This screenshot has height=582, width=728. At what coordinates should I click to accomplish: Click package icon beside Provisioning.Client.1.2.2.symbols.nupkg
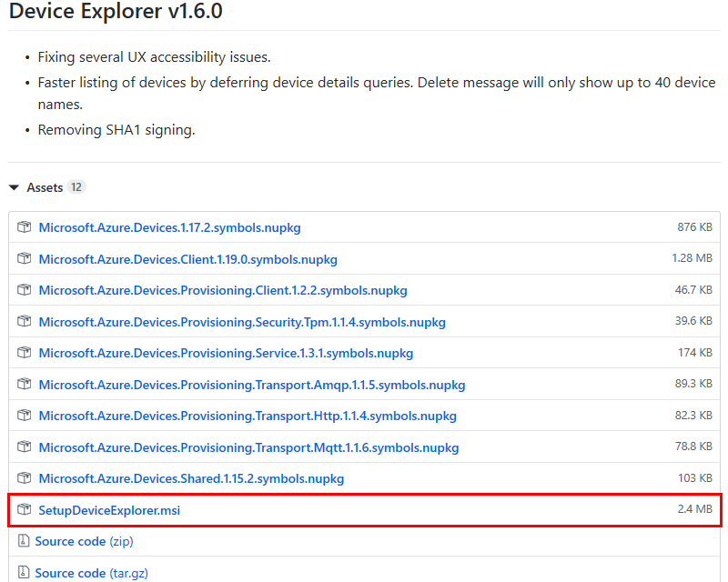click(x=25, y=289)
